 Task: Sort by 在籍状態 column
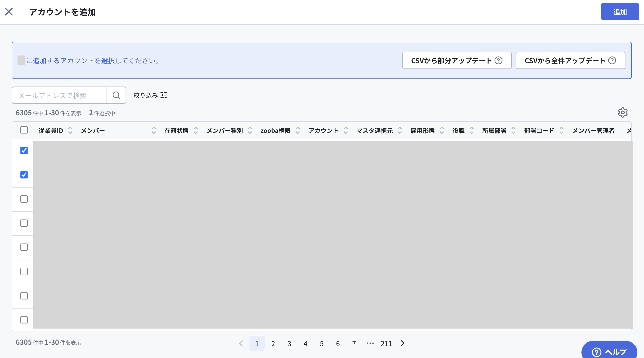(x=196, y=131)
